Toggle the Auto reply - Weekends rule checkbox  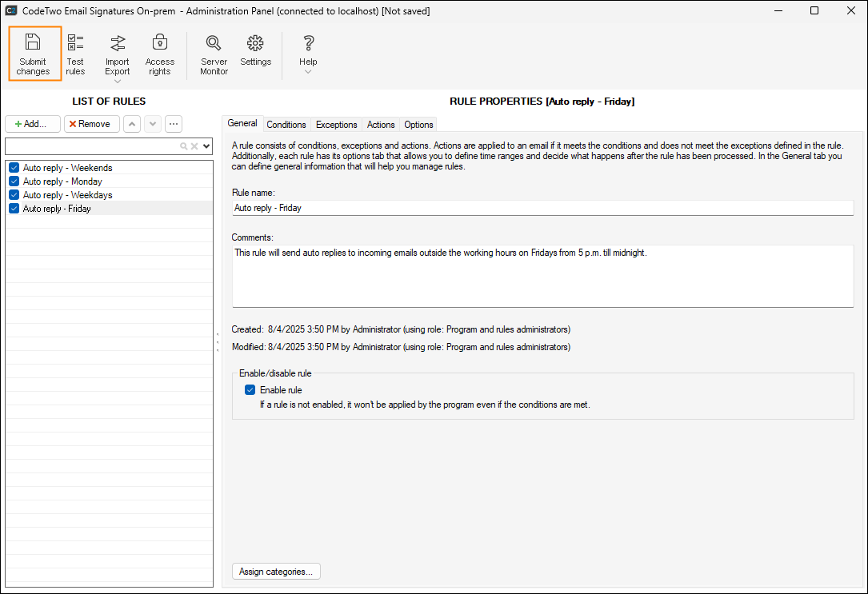pyautogui.click(x=14, y=168)
